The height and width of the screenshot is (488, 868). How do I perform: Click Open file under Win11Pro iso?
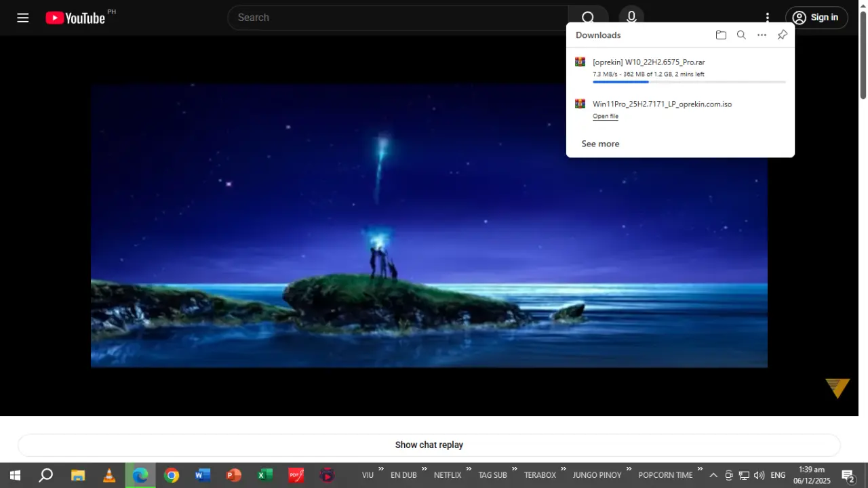coord(606,117)
